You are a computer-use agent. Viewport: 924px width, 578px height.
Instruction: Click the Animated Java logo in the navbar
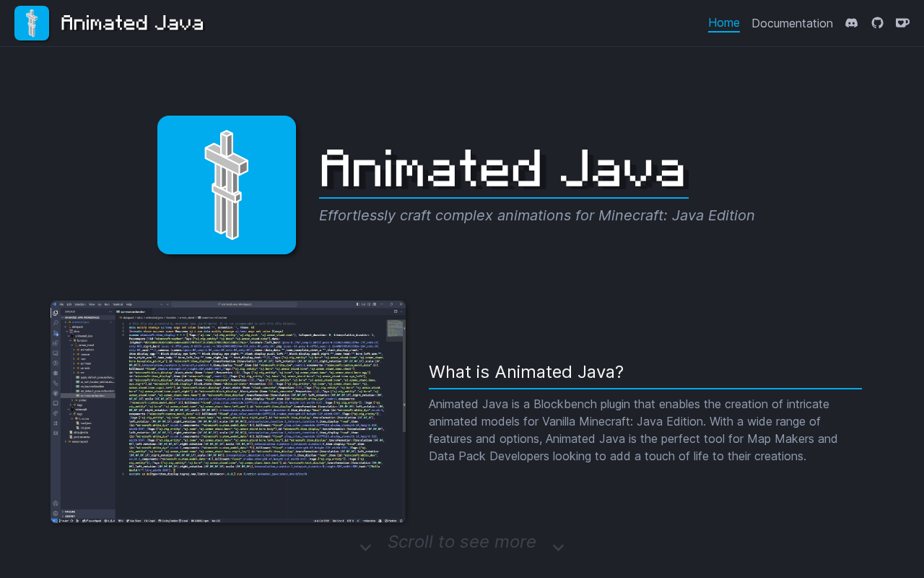click(x=32, y=23)
